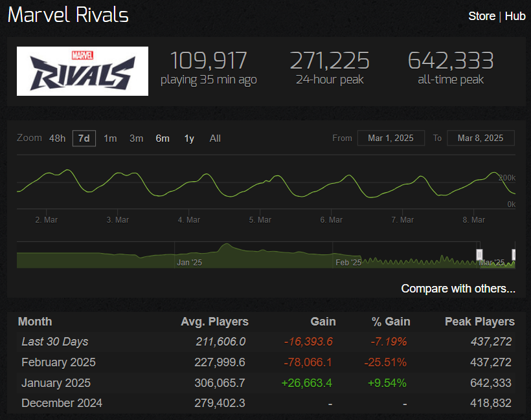The height and width of the screenshot is (420, 531).
Task: Click the 2. Mar axis label
Action: tap(47, 220)
